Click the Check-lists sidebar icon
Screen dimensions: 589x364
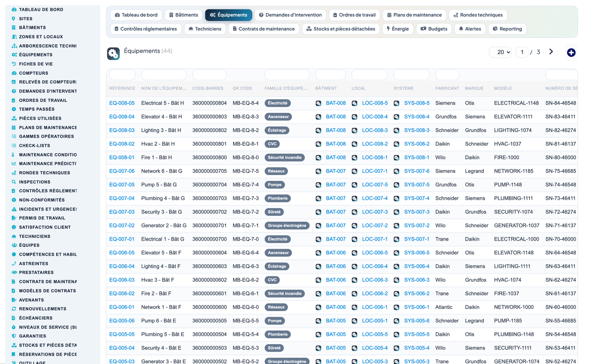click(14, 145)
